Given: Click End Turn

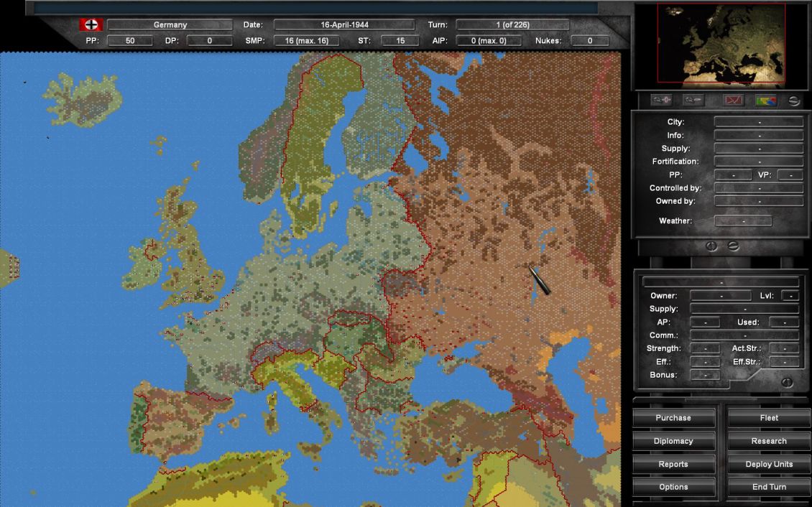Looking at the screenshot, I should (x=768, y=487).
